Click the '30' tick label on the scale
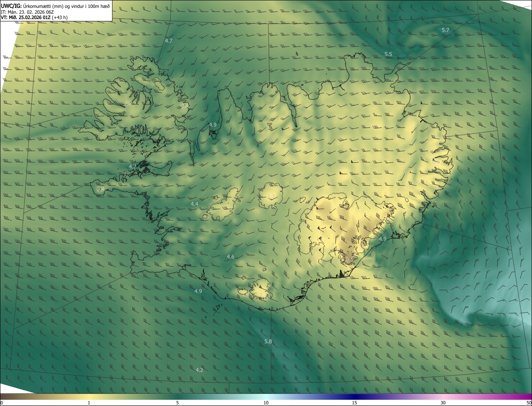 [443, 403]
